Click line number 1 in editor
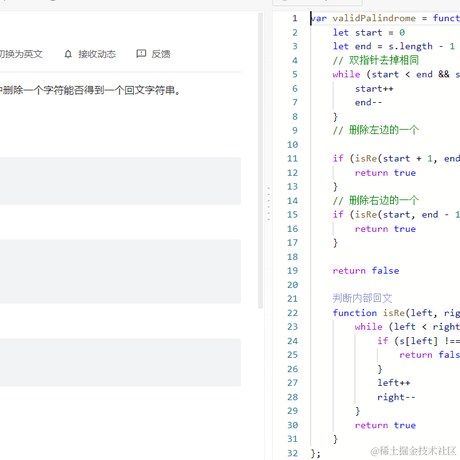Screen dimensions: 460x460 click(295, 18)
